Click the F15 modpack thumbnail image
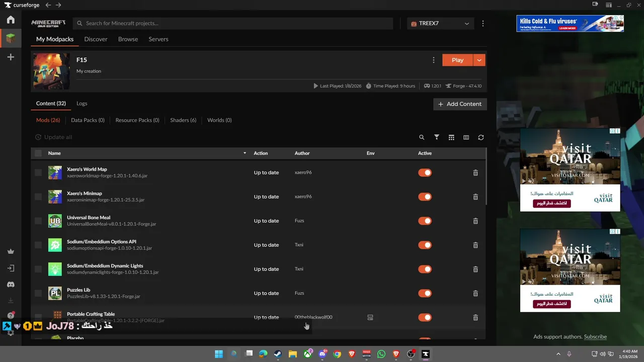The image size is (644, 362). [51, 71]
